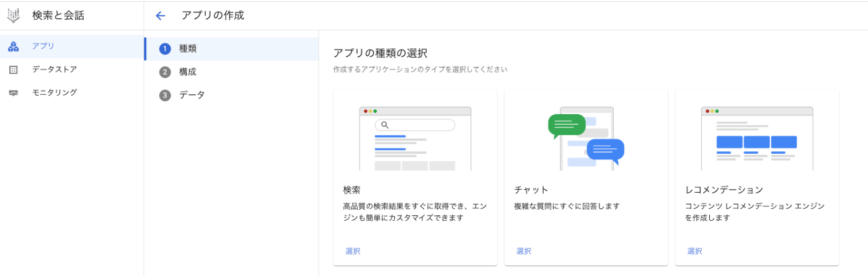868x276 pixels.
Task: Select step 2 構成
Action: pos(231,72)
